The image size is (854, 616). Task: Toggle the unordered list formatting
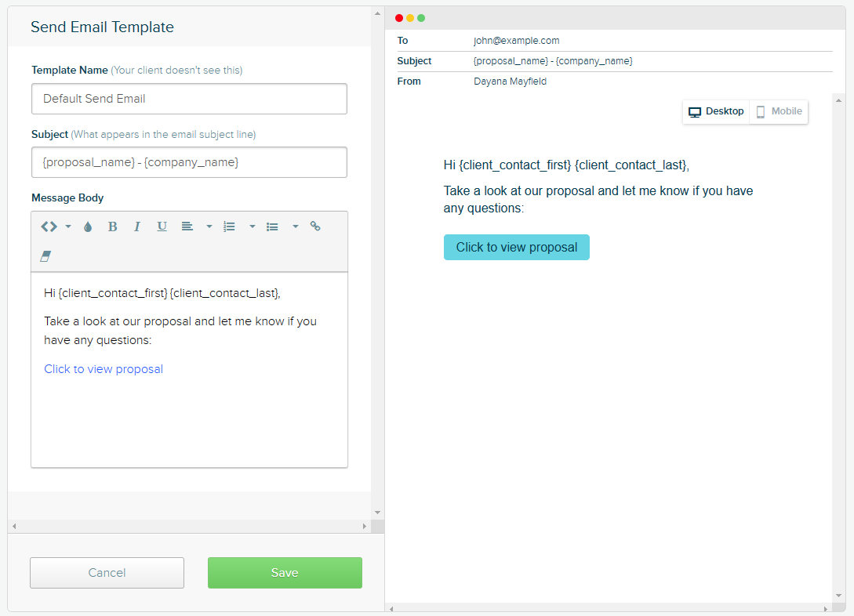[x=272, y=226]
